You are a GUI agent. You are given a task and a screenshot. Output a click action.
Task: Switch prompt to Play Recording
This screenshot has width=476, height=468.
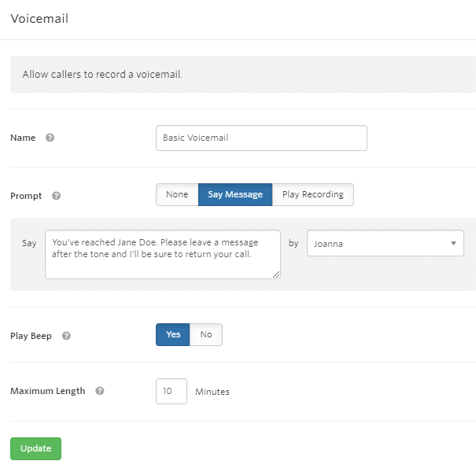point(313,194)
